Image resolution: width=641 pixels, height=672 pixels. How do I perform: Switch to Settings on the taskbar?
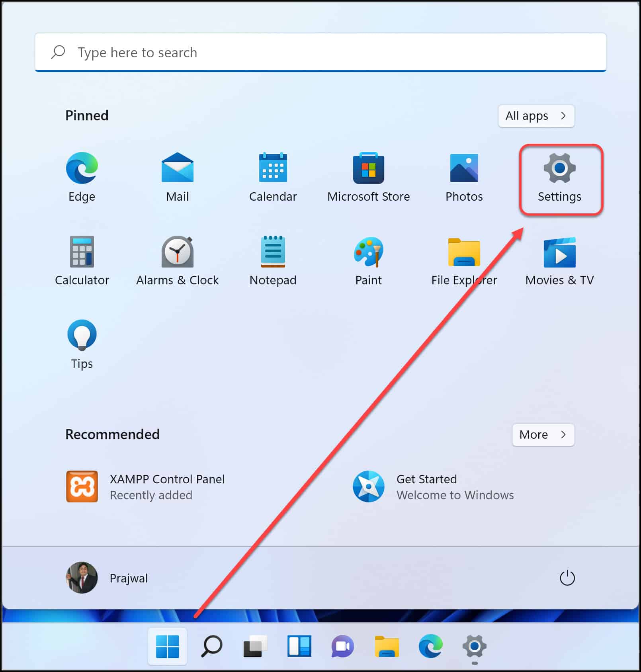tap(474, 646)
